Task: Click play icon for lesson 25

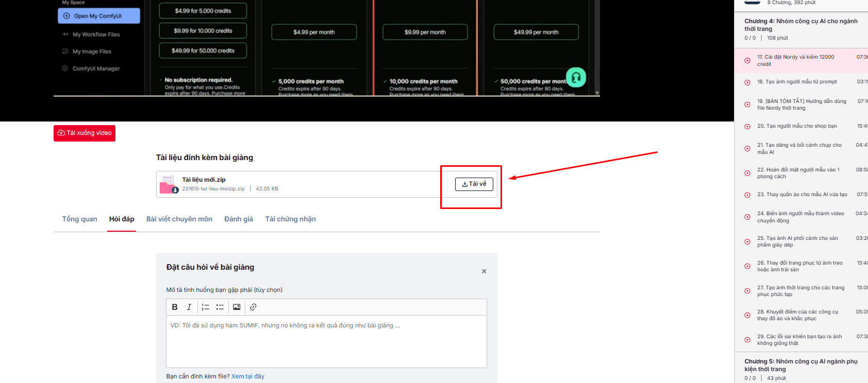Action: [x=747, y=242]
